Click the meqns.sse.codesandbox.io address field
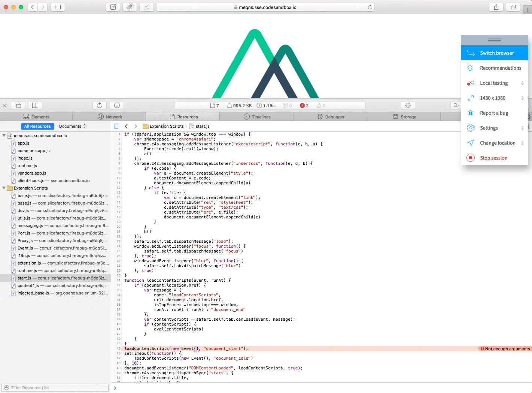This screenshot has height=393, width=532. point(265,7)
